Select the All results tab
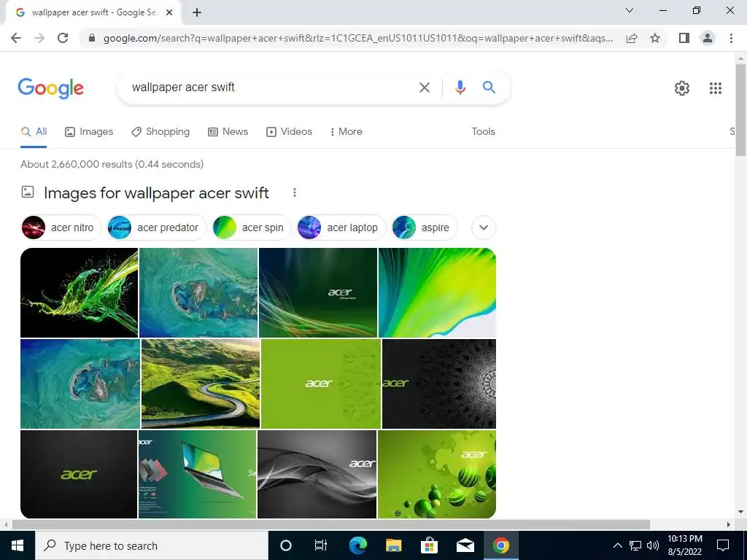Viewport: 747px width, 560px height. (34, 132)
